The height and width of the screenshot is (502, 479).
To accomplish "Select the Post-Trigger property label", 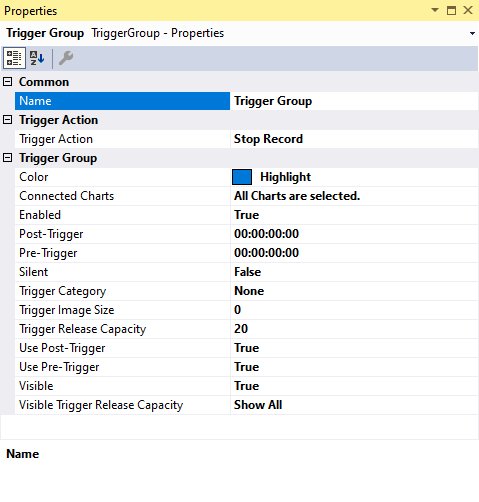I will 51,234.
